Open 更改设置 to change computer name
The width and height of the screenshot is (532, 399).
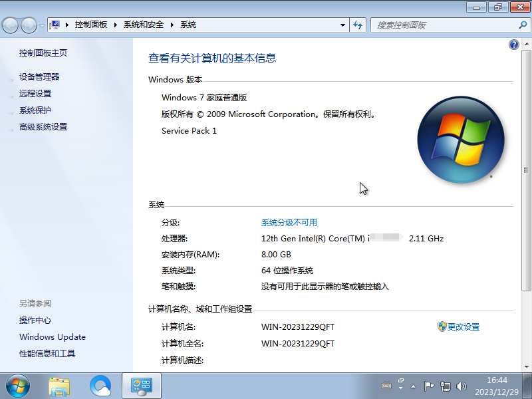(464, 327)
